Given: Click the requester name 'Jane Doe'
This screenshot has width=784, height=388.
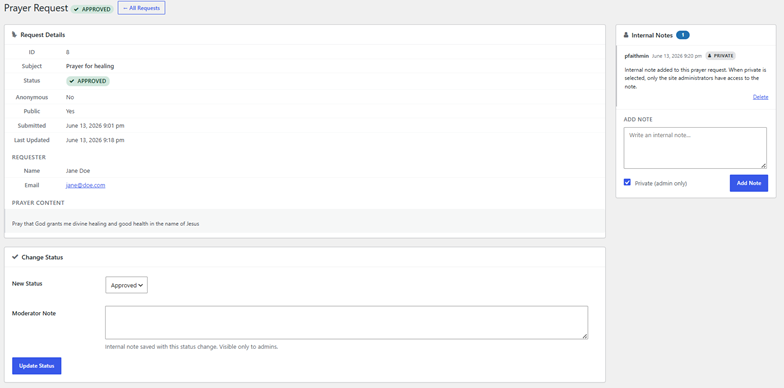Looking at the screenshot, I should (x=78, y=170).
